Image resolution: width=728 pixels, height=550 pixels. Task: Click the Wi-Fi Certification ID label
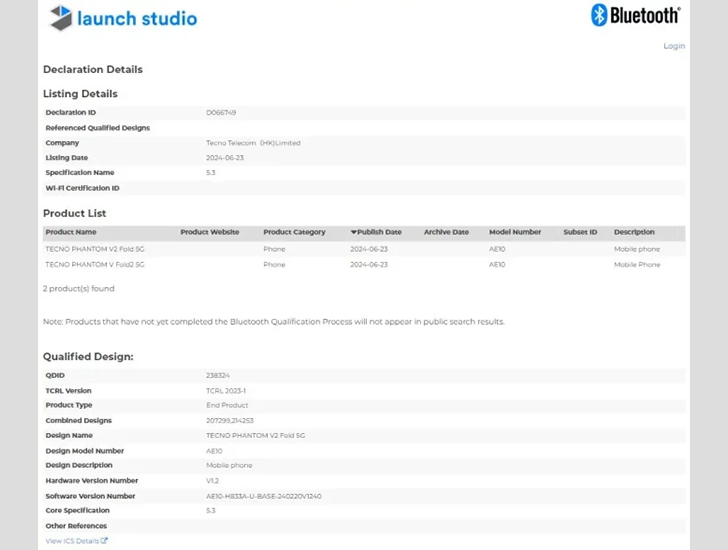(82, 188)
